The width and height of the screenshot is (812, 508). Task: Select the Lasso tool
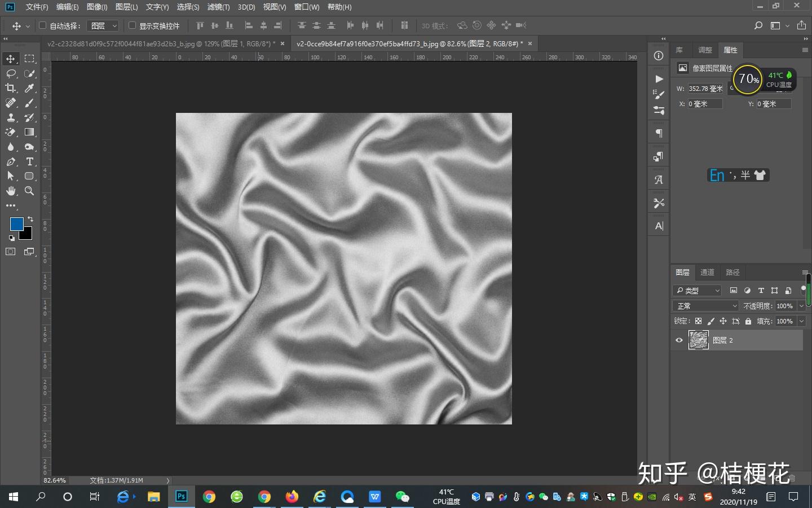tap(11, 73)
